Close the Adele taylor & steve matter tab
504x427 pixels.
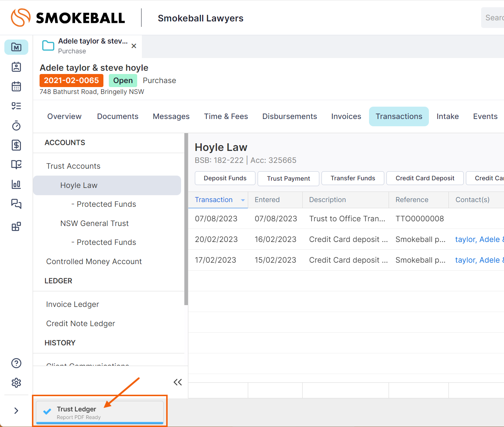[134, 46]
